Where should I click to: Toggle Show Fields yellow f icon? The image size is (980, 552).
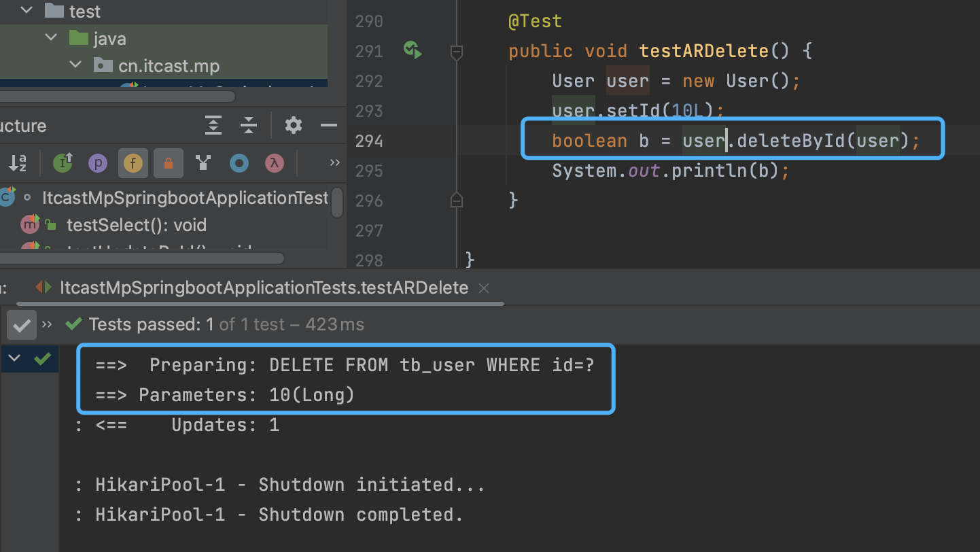[x=133, y=163]
